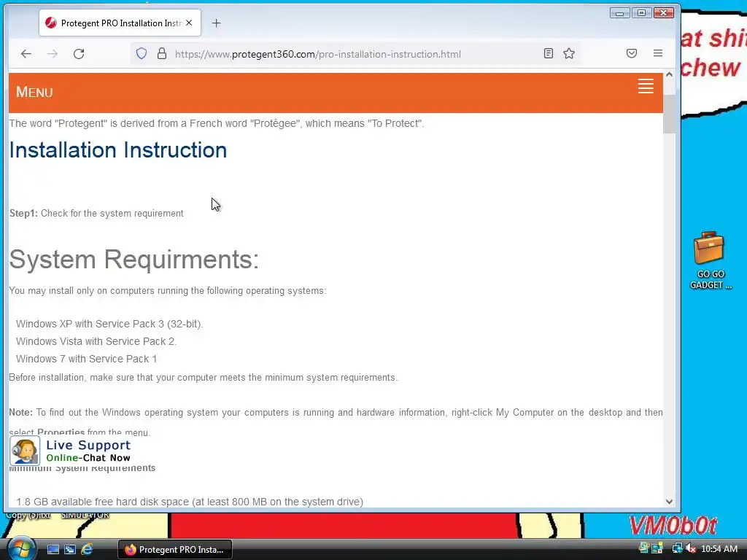Viewport: 747px width, 560px height.
Task: Maximize the Firefox window
Action: pyautogui.click(x=642, y=13)
